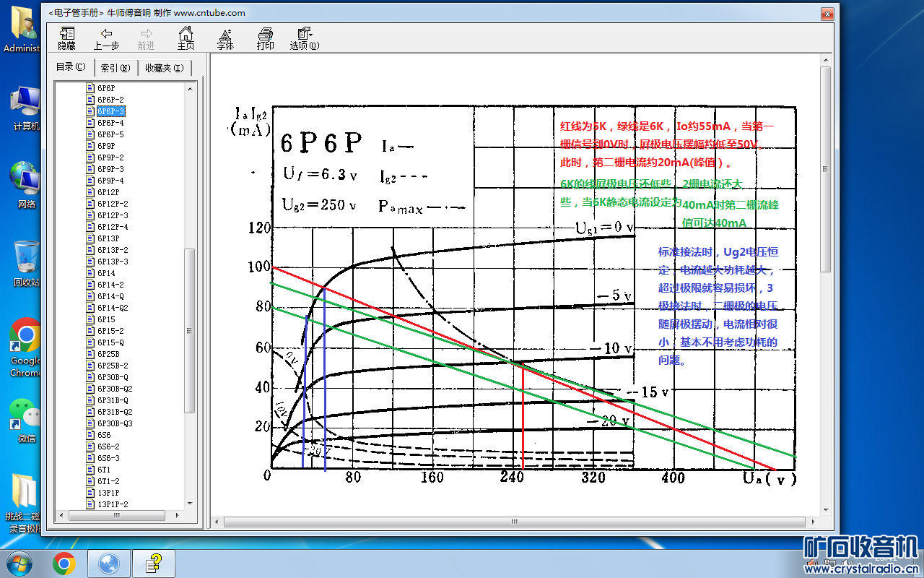Click the Font (字体) toolbar icon
Viewport: 924px width, 578px height.
coord(225,38)
